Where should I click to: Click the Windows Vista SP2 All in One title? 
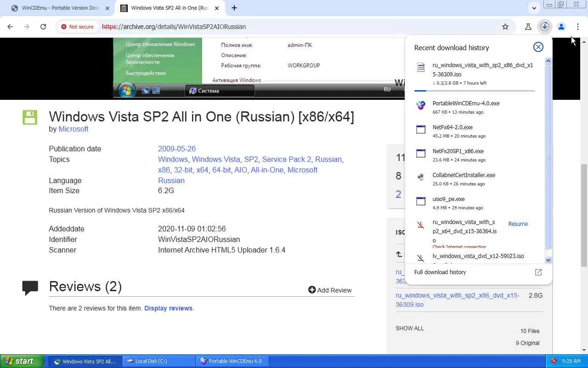pos(202,117)
